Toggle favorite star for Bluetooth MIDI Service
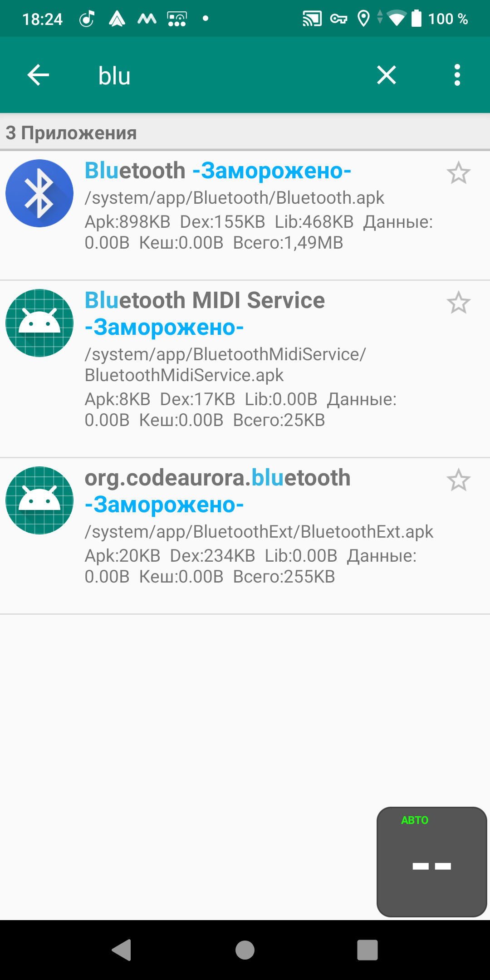The width and height of the screenshot is (490, 980). 458,303
